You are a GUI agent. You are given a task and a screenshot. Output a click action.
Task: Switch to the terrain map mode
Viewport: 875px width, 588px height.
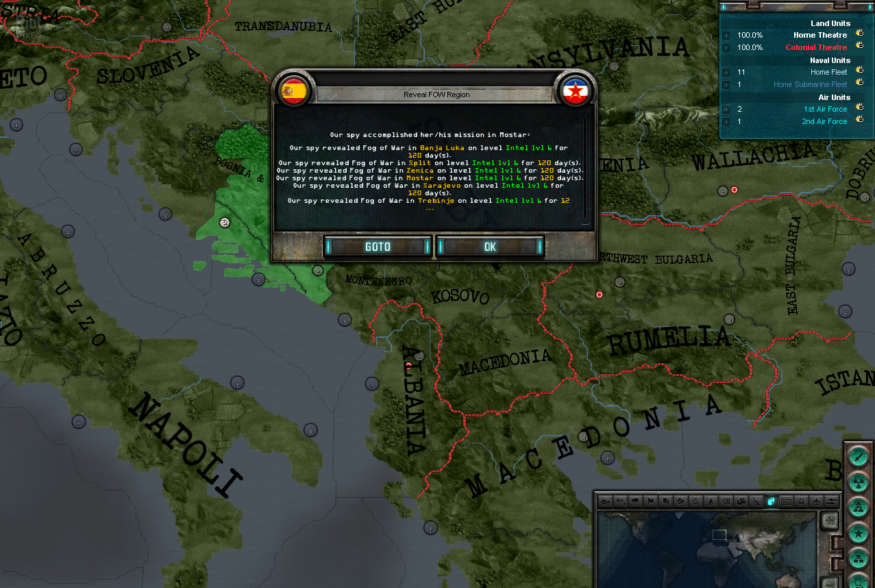pos(605,502)
